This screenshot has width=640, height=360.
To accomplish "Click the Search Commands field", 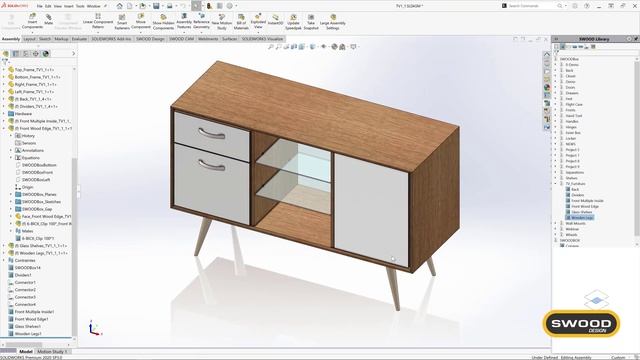I will tap(533, 6).
